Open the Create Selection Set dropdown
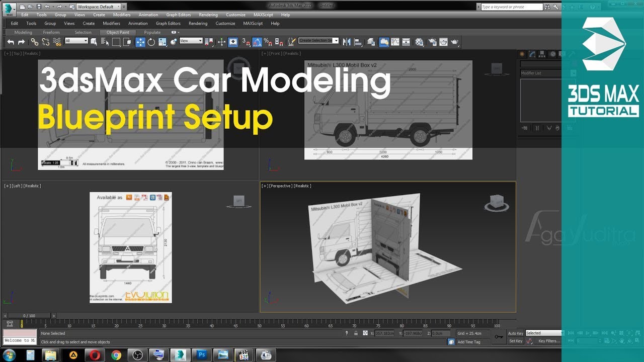Screen dimensions: 644x362 [x=318, y=41]
